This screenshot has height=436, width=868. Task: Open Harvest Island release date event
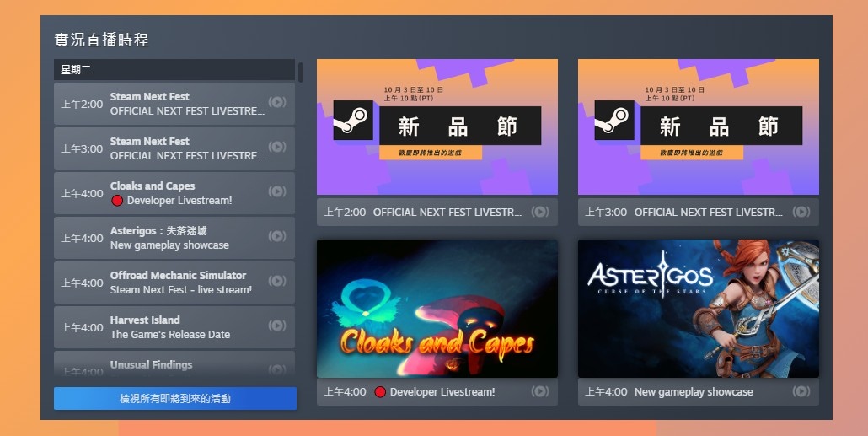coord(169,327)
